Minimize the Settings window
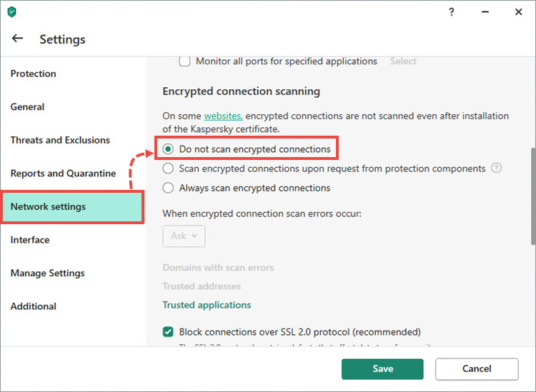Screen dimensions: 536x392 pos(485,12)
